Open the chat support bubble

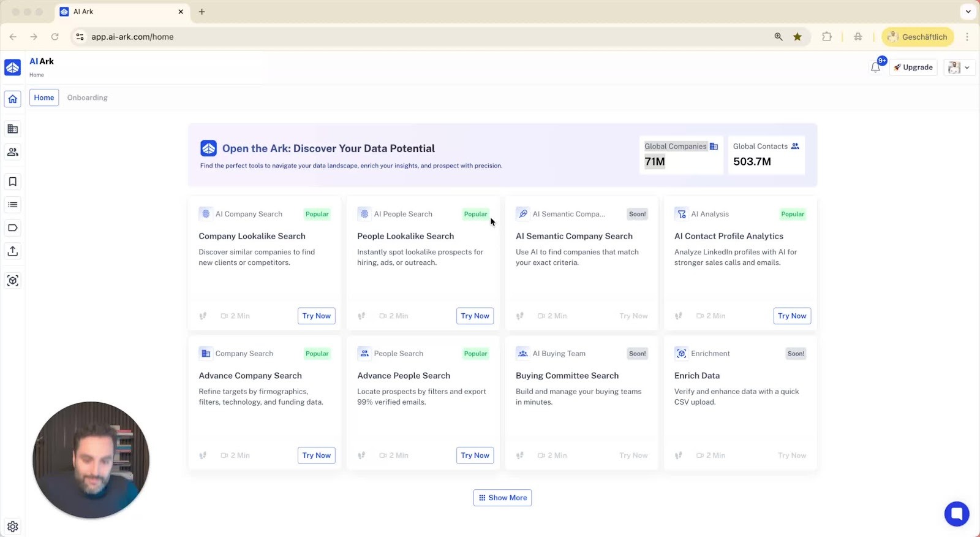click(x=956, y=514)
